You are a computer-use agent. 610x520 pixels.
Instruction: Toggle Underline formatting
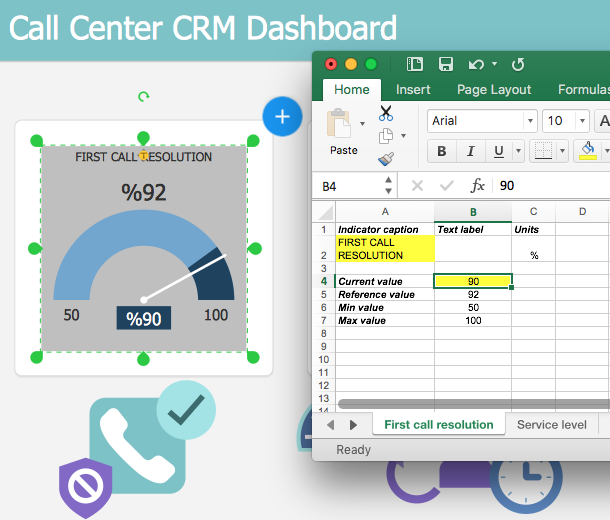coord(499,151)
